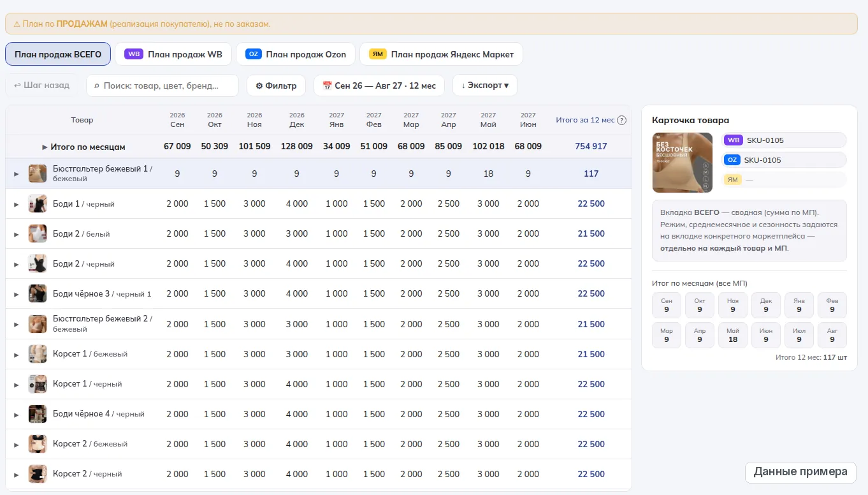The width and height of the screenshot is (868, 495).
Task: Click the 128 009 December total
Action: (297, 146)
